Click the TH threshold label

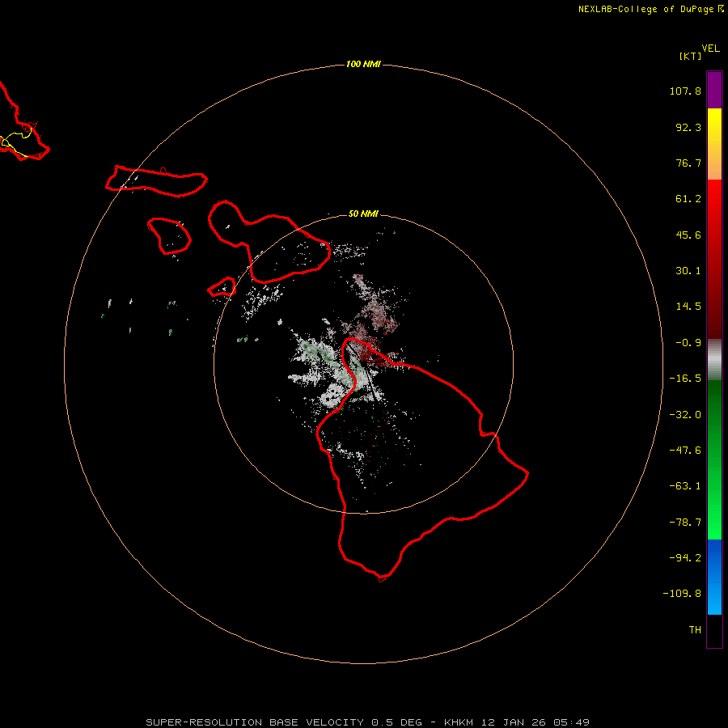(695, 630)
